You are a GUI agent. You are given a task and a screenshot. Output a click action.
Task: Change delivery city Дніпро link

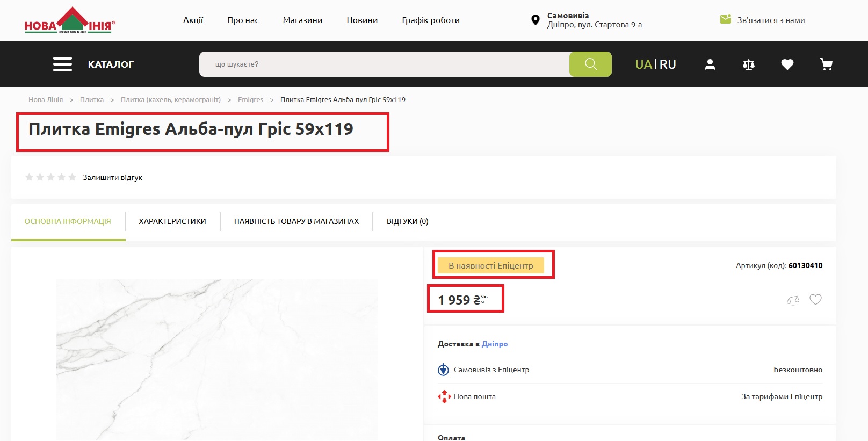pos(495,344)
